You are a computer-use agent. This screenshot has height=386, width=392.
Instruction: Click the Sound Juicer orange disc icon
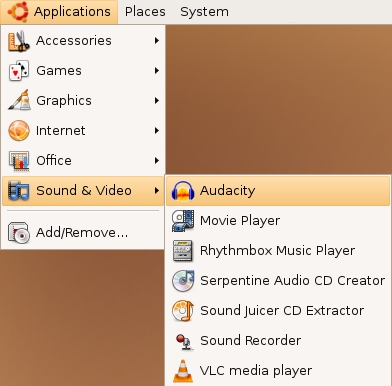pyautogui.click(x=183, y=311)
